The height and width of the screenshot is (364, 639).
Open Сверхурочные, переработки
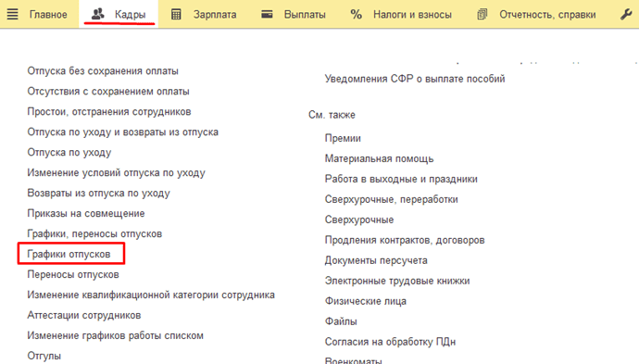(x=391, y=200)
